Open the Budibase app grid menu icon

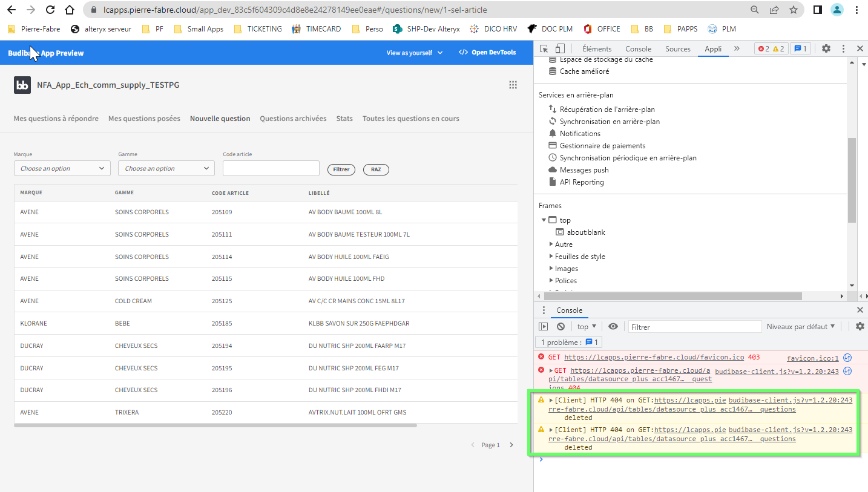(x=513, y=85)
